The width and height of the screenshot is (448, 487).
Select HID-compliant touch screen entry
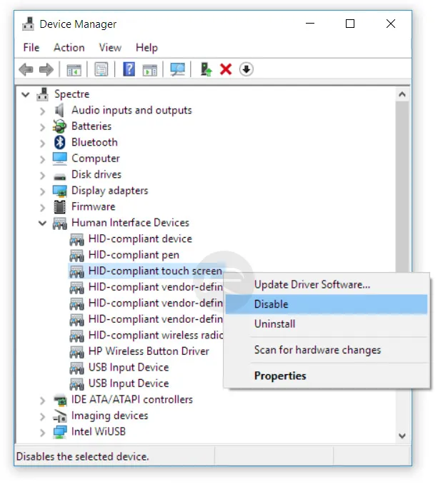155,271
